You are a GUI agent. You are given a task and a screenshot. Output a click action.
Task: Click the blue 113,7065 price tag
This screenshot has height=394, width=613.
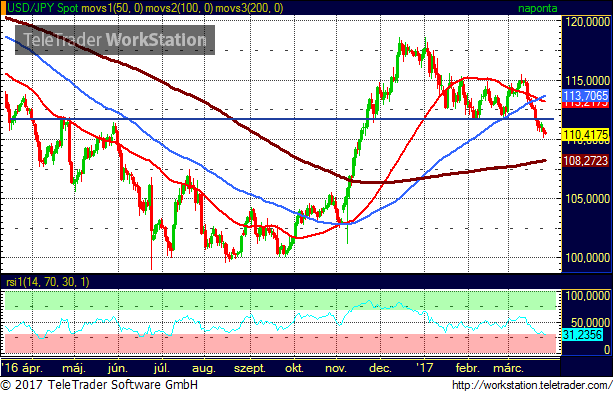(x=585, y=95)
